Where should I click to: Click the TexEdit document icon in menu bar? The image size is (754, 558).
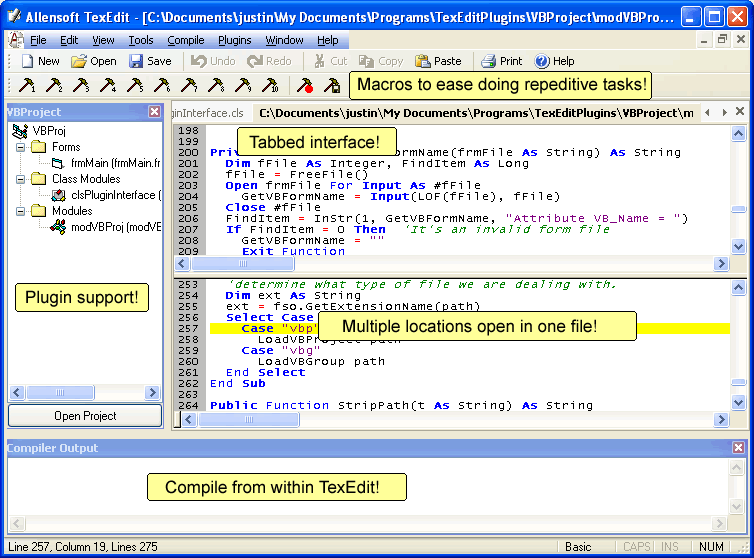15,40
